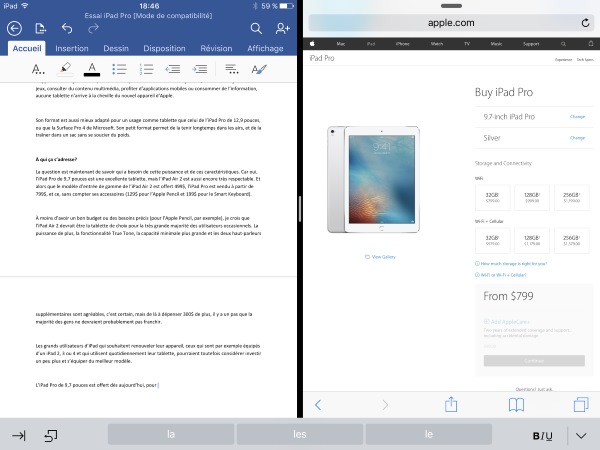The height and width of the screenshot is (450, 600).
Task: Open iPhone in the Apple navigation bar
Action: (x=403, y=44)
